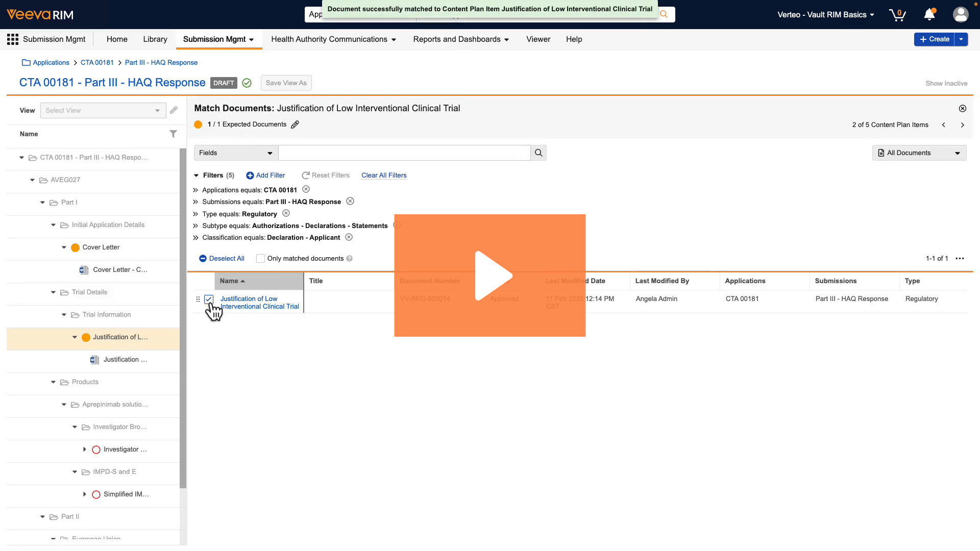This screenshot has height=551, width=980.
Task: Click the Name column filter funnel
Action: click(174, 134)
